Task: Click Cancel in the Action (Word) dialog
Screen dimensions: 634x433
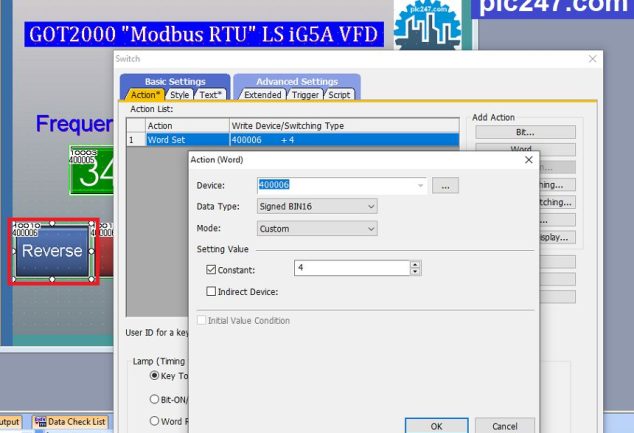Action: click(505, 426)
